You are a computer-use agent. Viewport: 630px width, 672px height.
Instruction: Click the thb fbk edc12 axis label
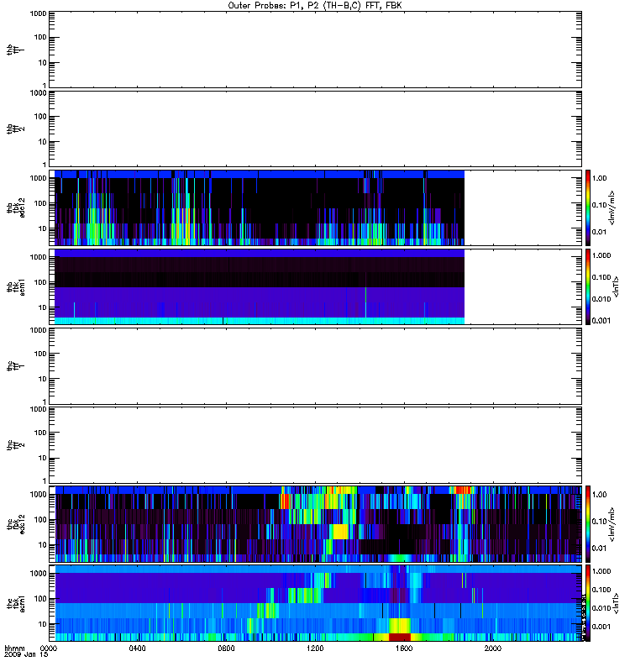click(x=15, y=207)
